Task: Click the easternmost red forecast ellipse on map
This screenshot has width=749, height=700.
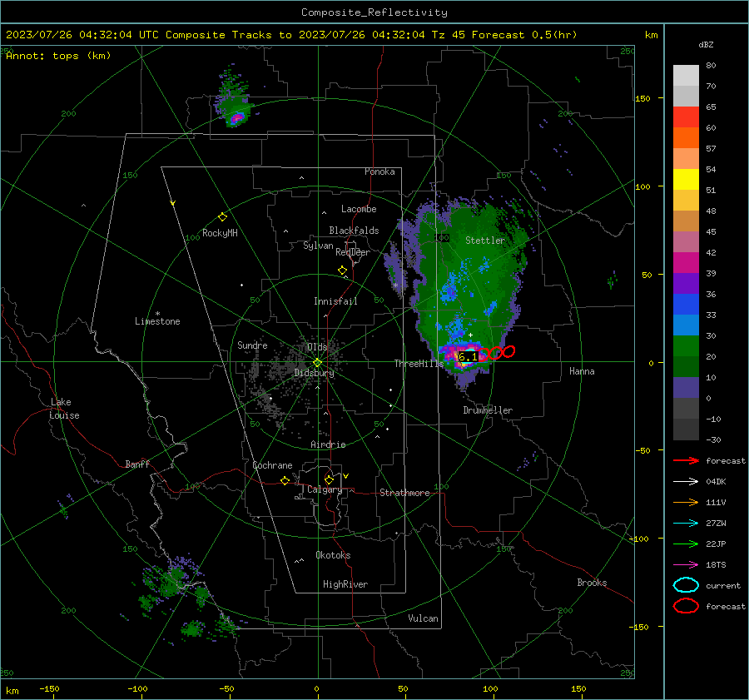Action: point(509,351)
